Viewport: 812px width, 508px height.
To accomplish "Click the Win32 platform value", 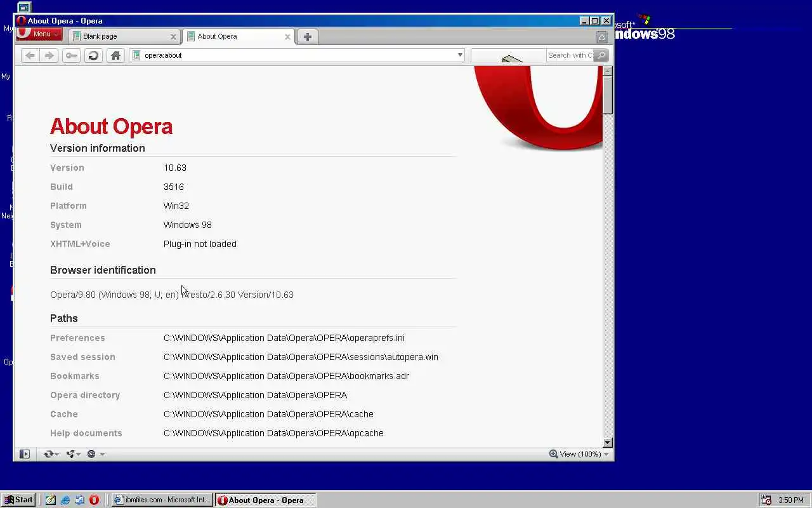I will tap(176, 206).
